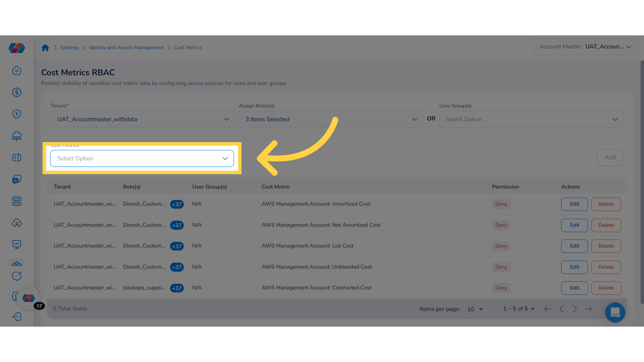Click +37 badge in Unblended Cost row
This screenshot has width=644, height=362.
(177, 267)
